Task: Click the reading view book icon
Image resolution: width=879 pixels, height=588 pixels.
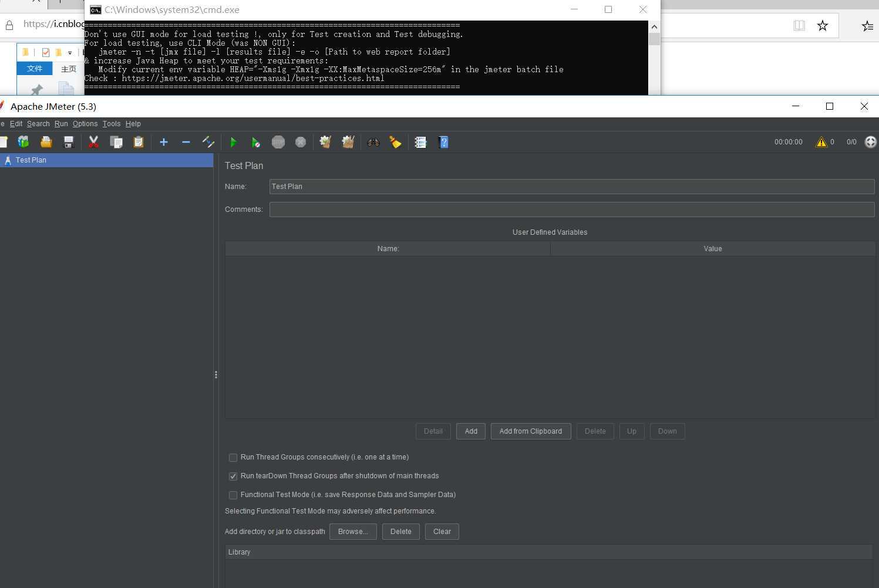Action: (799, 25)
